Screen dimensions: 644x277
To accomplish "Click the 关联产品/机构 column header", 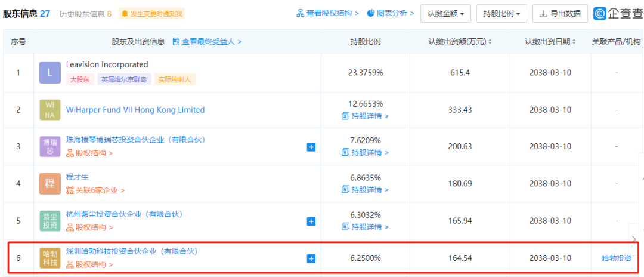I will click(616, 42).
